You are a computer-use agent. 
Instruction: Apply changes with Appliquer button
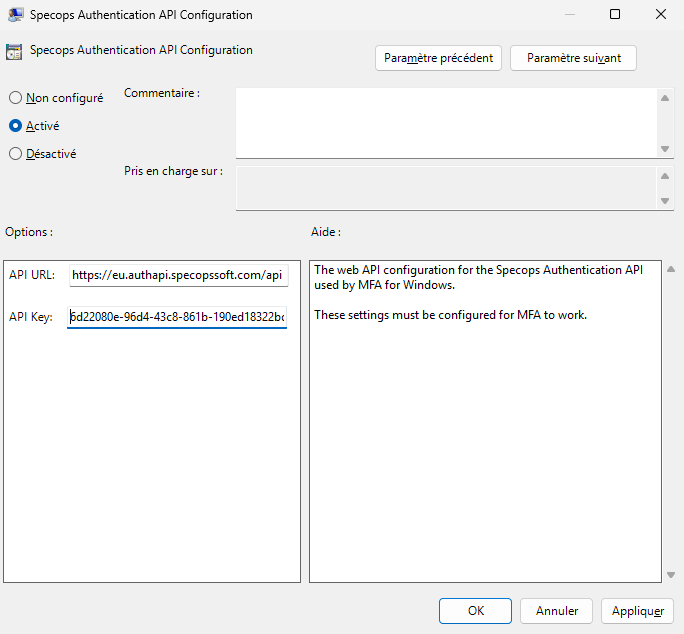pos(637,610)
